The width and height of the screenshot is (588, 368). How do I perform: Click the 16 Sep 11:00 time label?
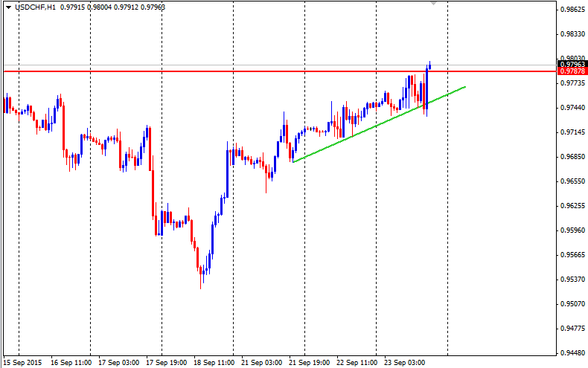(71, 363)
